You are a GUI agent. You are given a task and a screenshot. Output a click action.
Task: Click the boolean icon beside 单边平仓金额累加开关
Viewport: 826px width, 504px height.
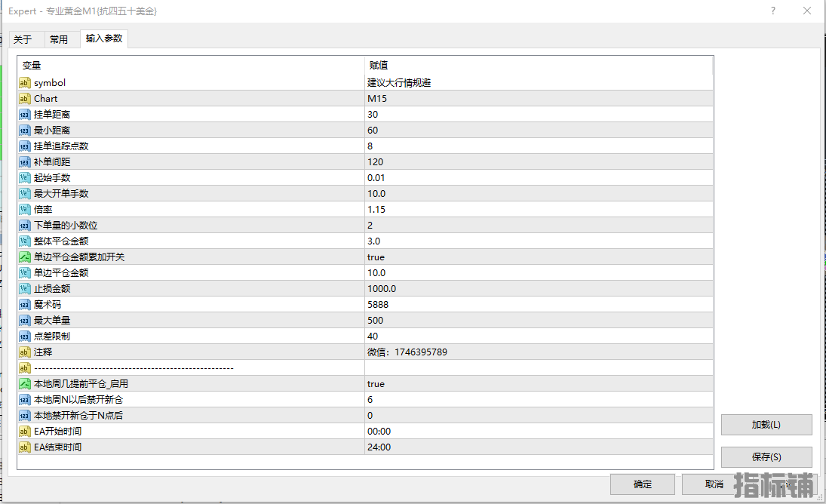(25, 257)
